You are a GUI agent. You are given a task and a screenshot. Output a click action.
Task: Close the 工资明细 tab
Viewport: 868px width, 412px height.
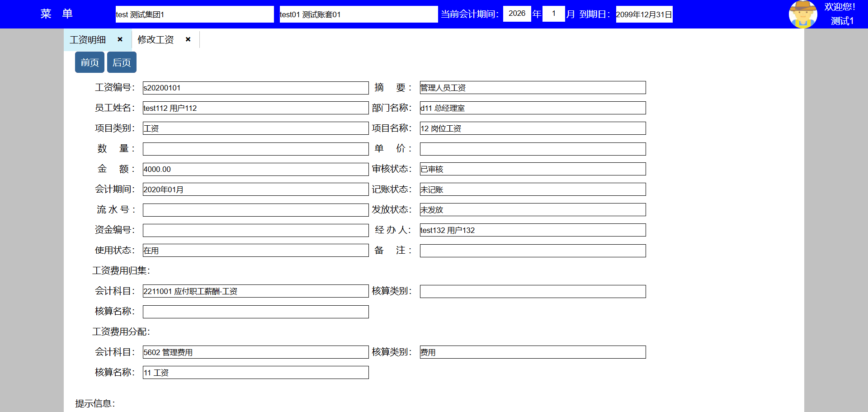120,39
